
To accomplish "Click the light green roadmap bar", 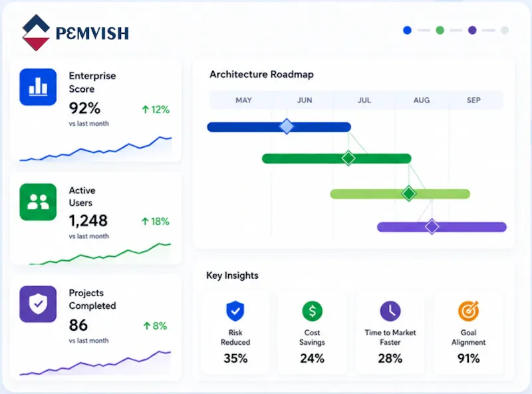I will pos(400,194).
